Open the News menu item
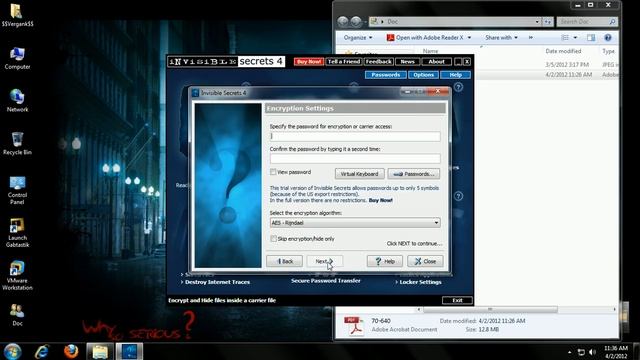This screenshot has width=640, height=360. pos(407,62)
